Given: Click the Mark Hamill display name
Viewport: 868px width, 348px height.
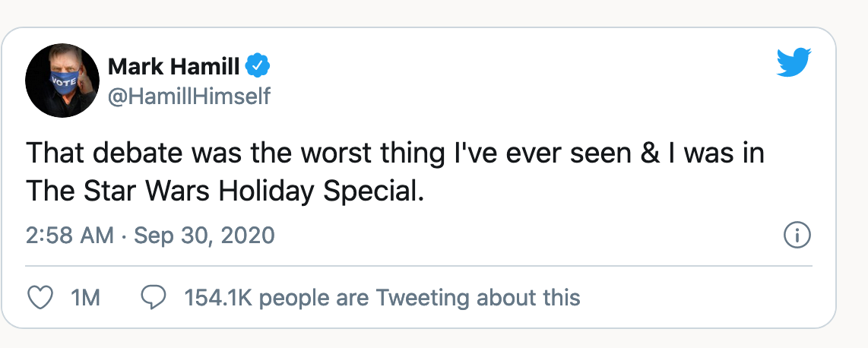Looking at the screenshot, I should (174, 68).
